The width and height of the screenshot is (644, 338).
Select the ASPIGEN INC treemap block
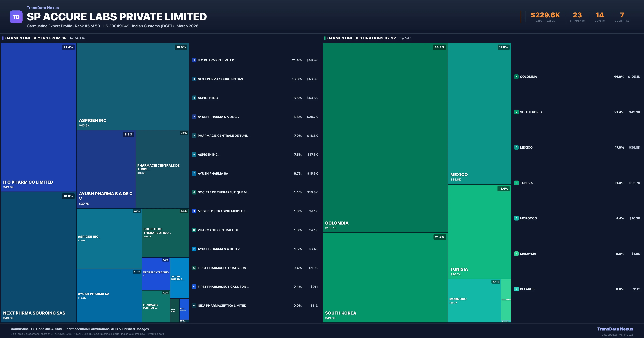point(133,86)
